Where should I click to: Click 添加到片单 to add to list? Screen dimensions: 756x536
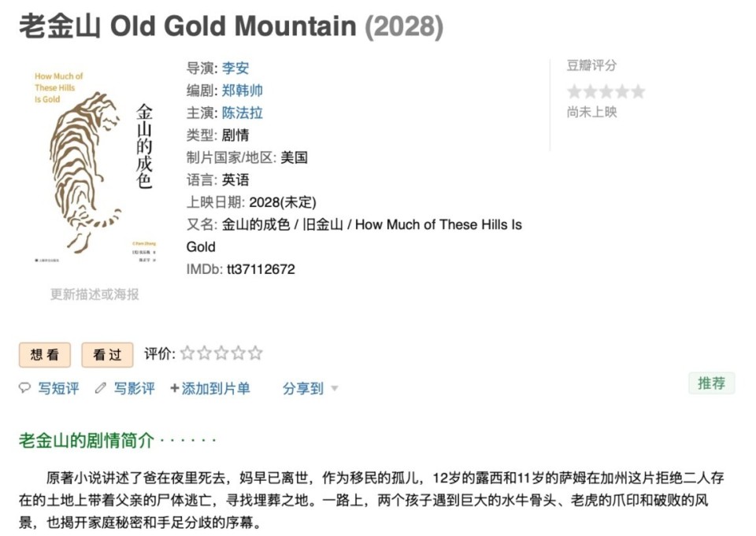(x=216, y=388)
